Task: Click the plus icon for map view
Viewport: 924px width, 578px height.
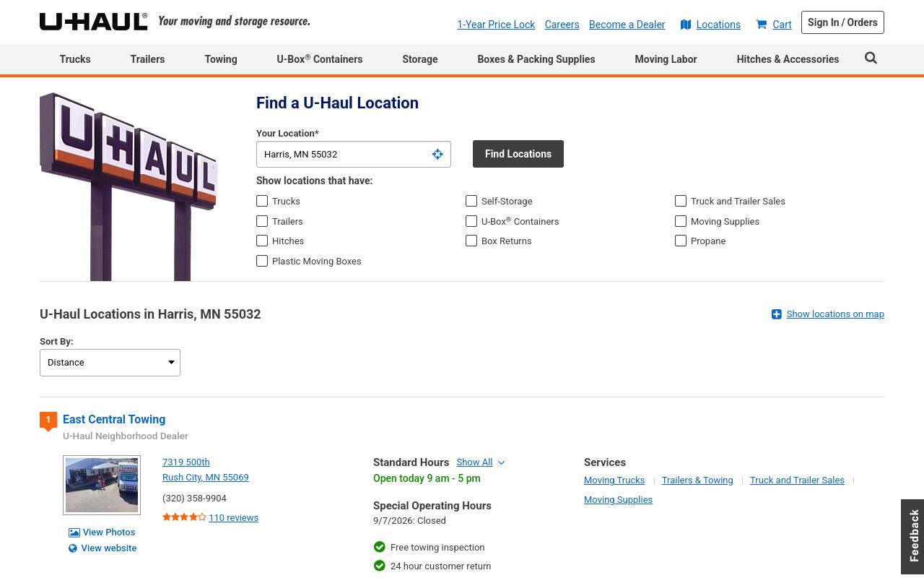Action: (777, 314)
